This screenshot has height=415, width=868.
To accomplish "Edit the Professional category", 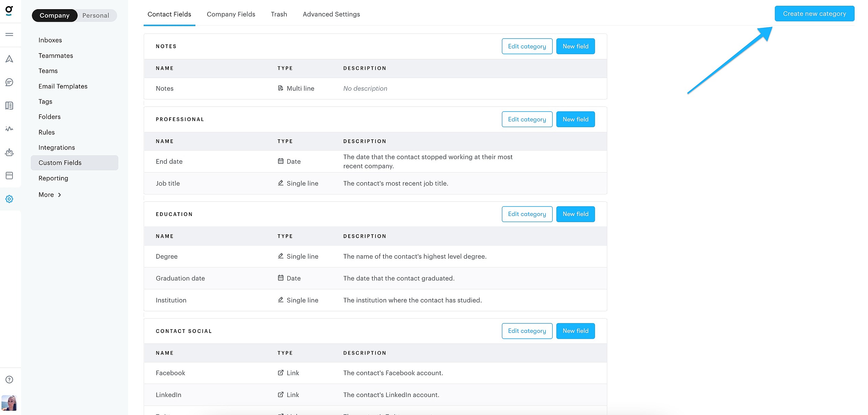I will click(527, 119).
